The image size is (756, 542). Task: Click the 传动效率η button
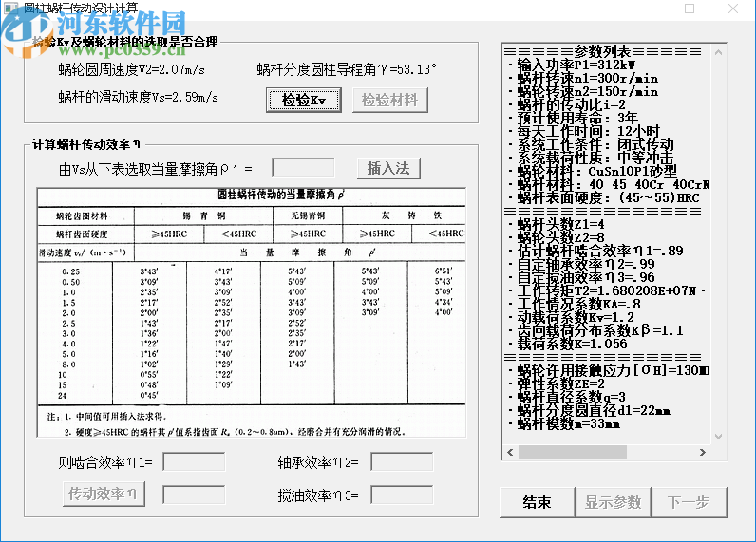104,494
